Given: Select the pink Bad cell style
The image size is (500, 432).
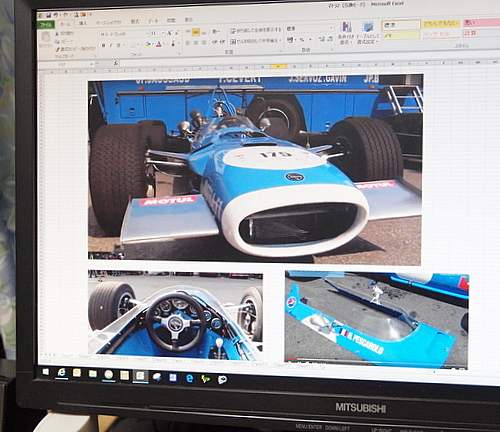Looking at the screenshot, I should [481, 23].
